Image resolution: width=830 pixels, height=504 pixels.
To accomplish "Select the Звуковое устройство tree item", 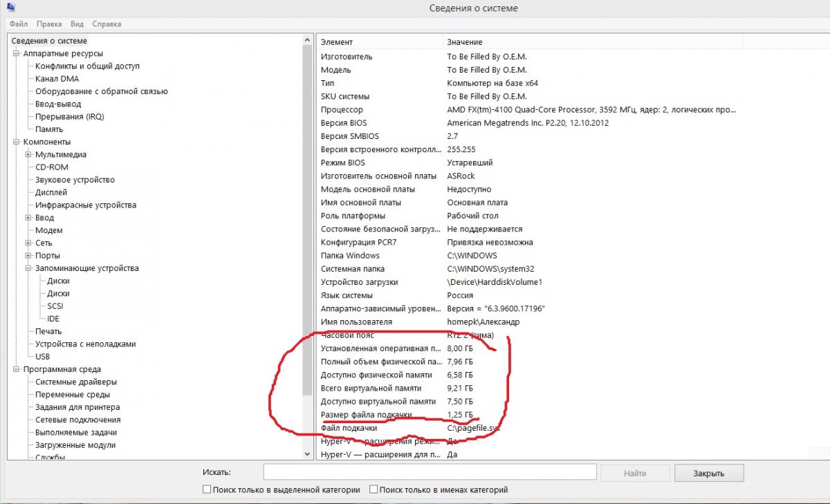I will click(x=75, y=180).
